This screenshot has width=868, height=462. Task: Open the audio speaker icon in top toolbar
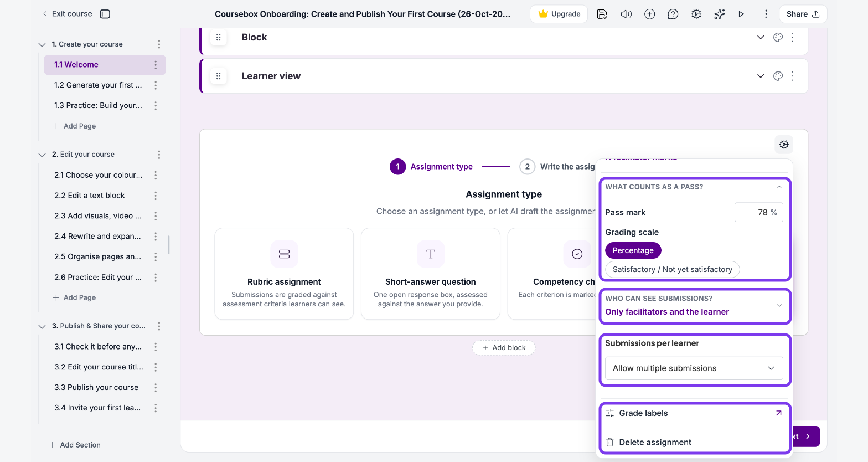coord(626,14)
